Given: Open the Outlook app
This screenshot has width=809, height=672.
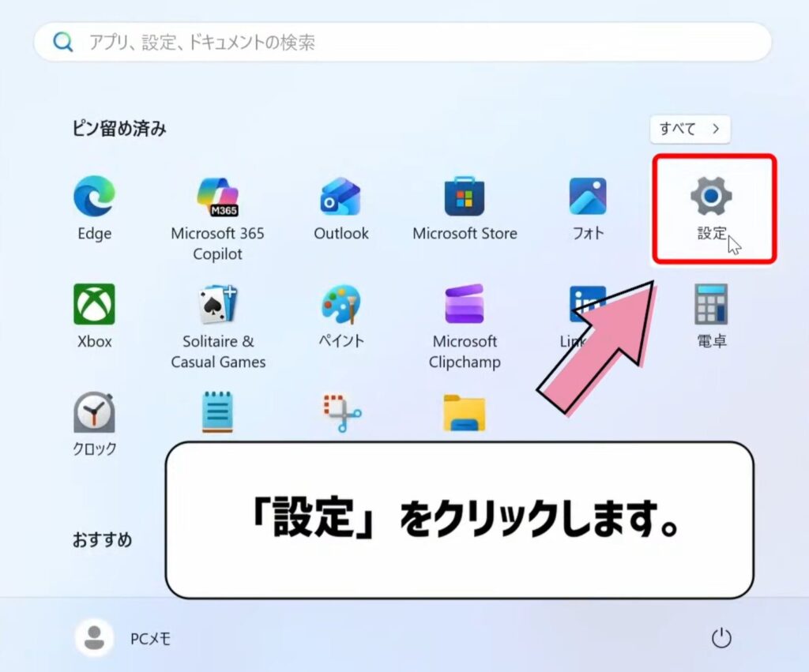Looking at the screenshot, I should click(x=341, y=197).
